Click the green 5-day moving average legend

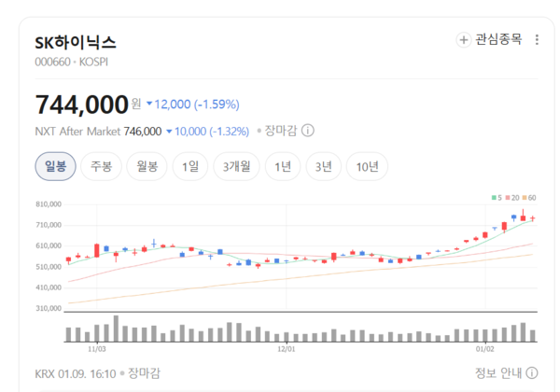497,197
